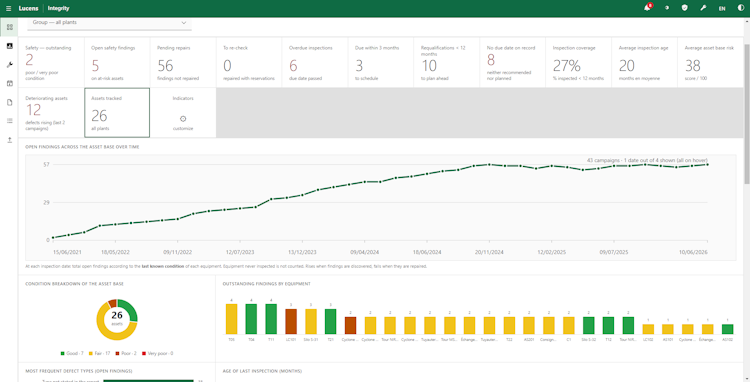Screen dimensions: 750x382
Task: Expand the Group — all plants dropdown
Action: click(109, 22)
